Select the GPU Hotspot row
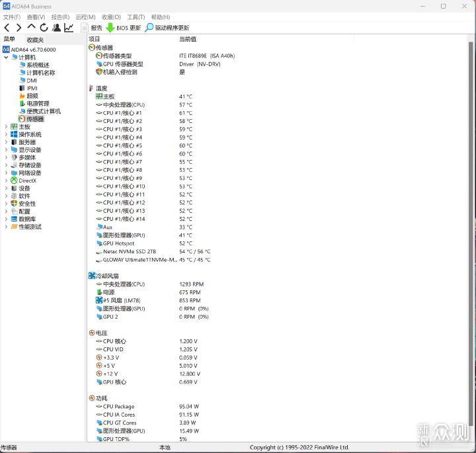Image resolution: width=476 pixels, height=453 pixels. pyautogui.click(x=278, y=243)
